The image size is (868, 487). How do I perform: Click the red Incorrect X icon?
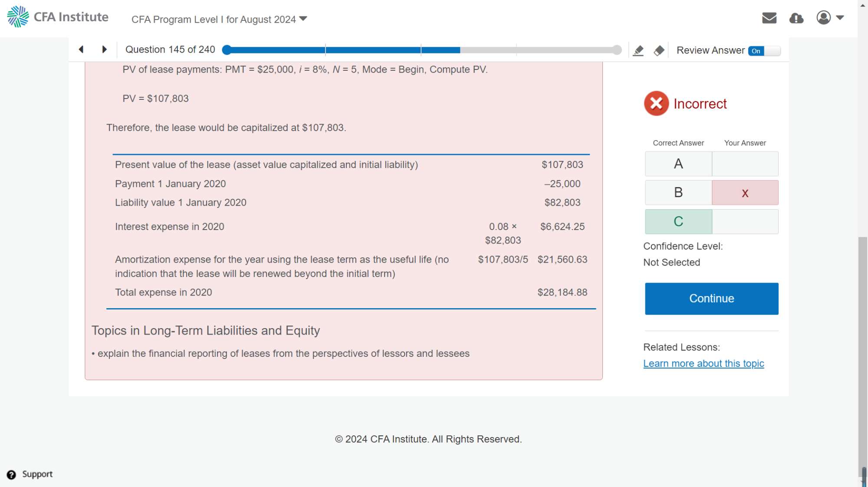click(656, 103)
